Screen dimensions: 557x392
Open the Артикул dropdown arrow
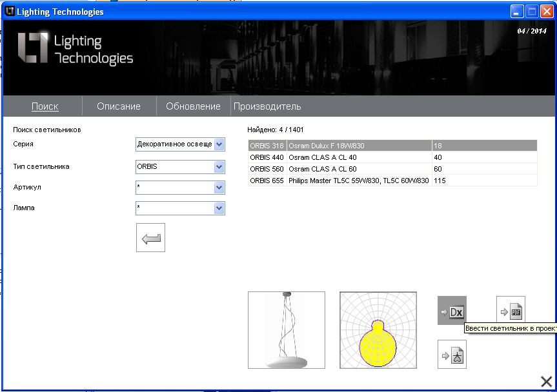click(x=219, y=188)
